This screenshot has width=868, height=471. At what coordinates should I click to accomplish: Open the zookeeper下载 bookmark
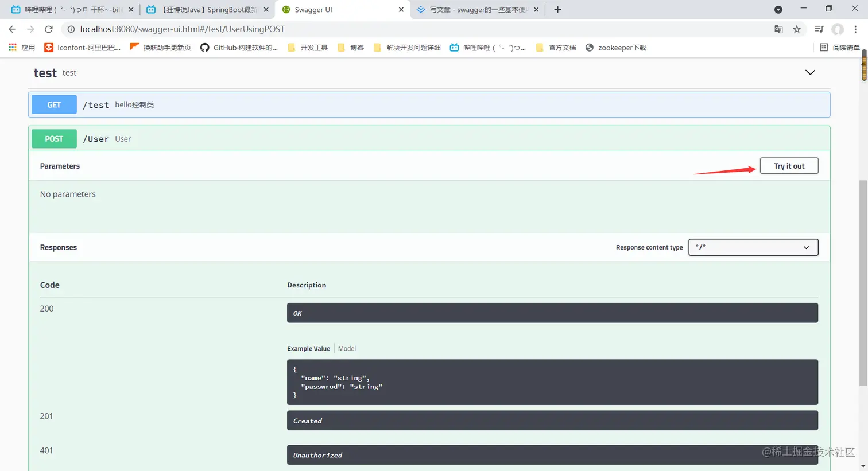click(615, 48)
